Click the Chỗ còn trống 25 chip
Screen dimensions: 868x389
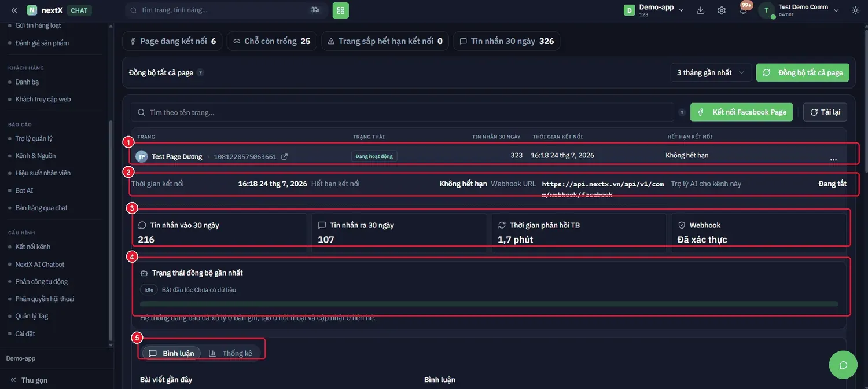pos(272,41)
